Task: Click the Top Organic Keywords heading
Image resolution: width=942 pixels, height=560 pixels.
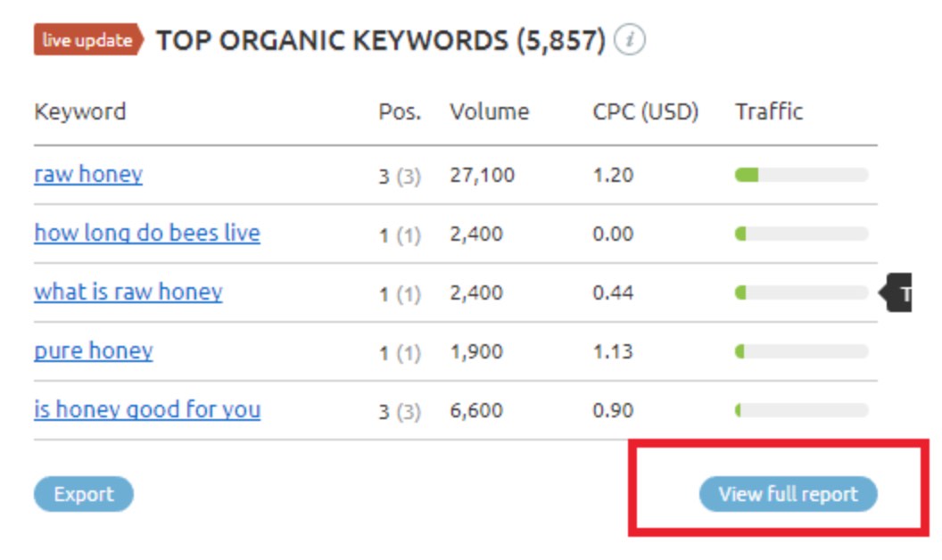Action: (x=381, y=40)
